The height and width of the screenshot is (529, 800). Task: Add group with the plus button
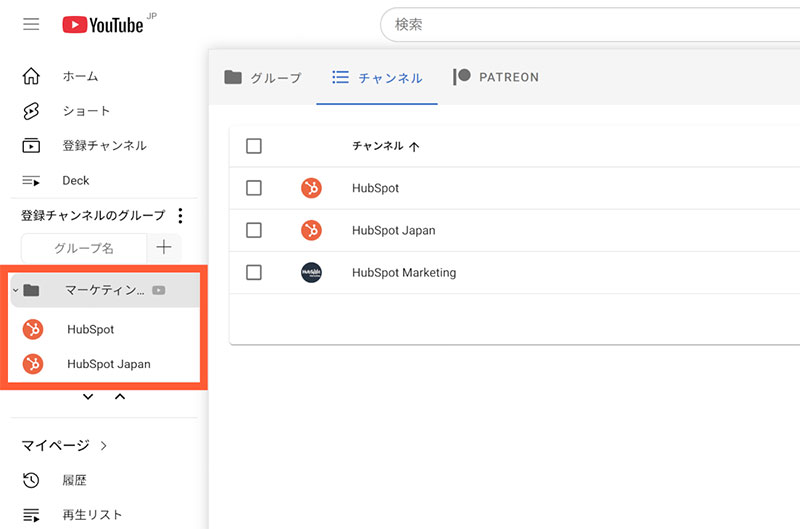[164, 247]
